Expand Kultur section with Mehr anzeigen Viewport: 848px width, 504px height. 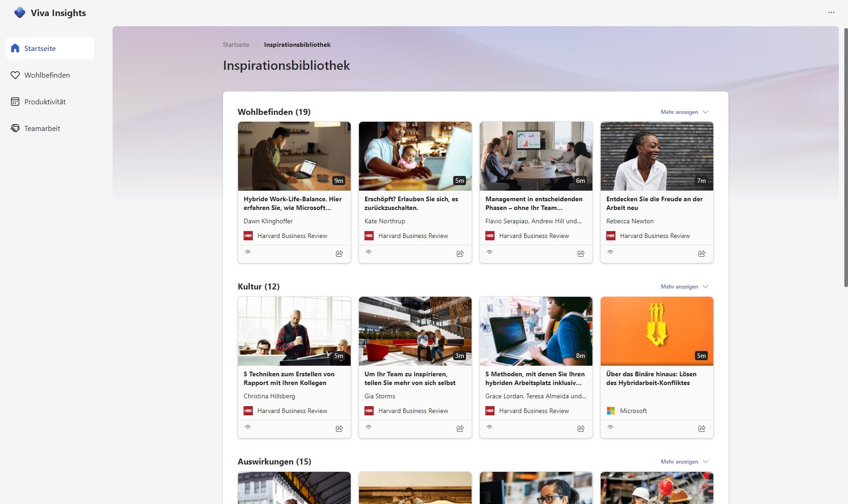[x=684, y=287]
